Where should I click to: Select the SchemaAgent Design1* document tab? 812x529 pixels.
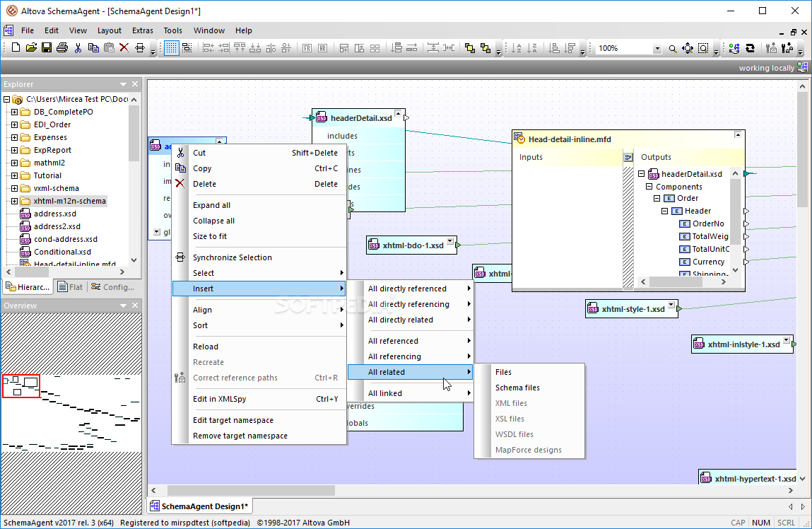click(199, 506)
